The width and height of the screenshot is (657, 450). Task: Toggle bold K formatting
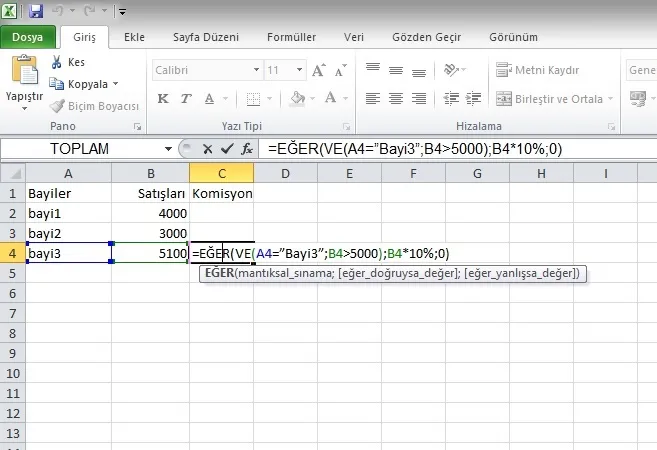coord(163,99)
